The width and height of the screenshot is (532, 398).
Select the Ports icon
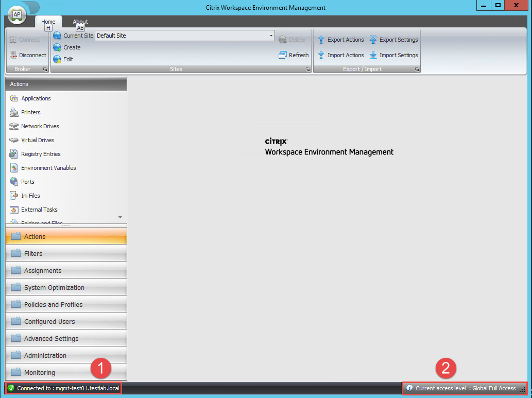pos(14,182)
